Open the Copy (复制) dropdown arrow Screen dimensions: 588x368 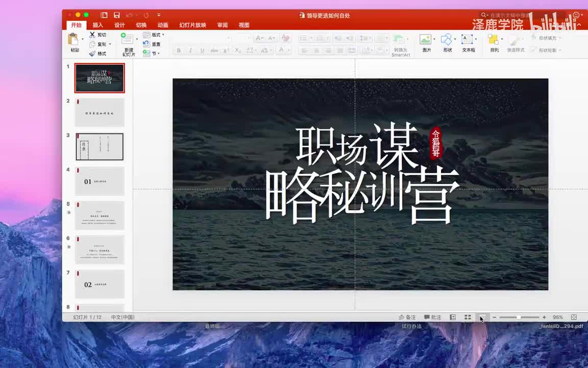coord(110,44)
